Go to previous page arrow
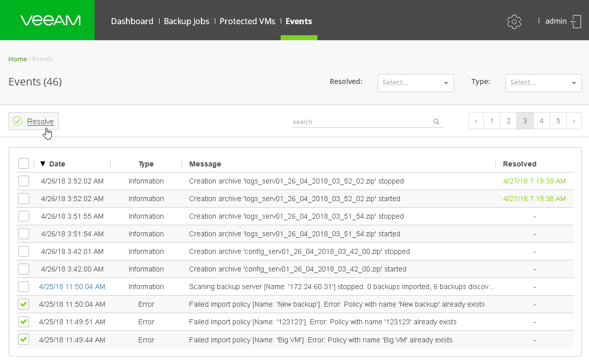 476,121
